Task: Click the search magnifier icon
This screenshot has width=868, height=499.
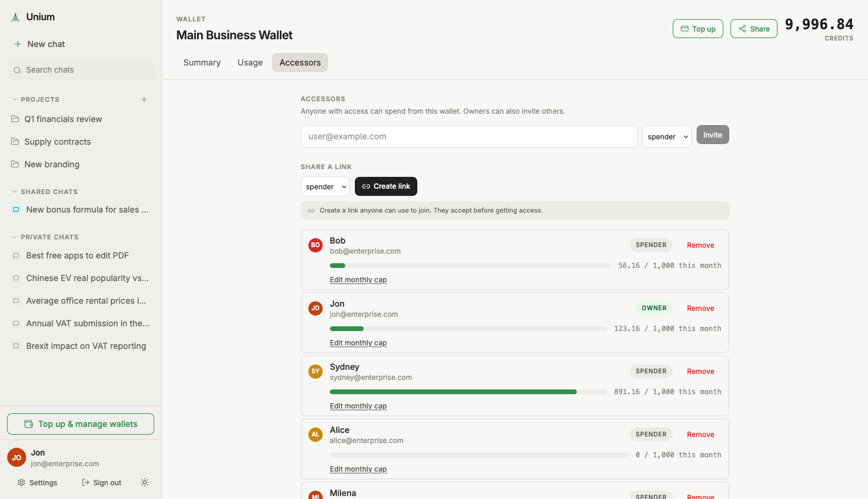Action: pos(17,70)
